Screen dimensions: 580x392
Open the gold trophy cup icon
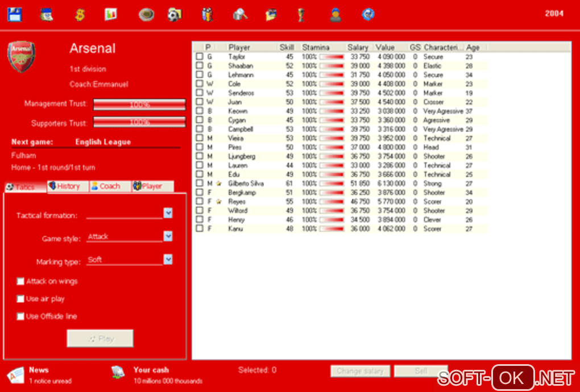point(301,15)
